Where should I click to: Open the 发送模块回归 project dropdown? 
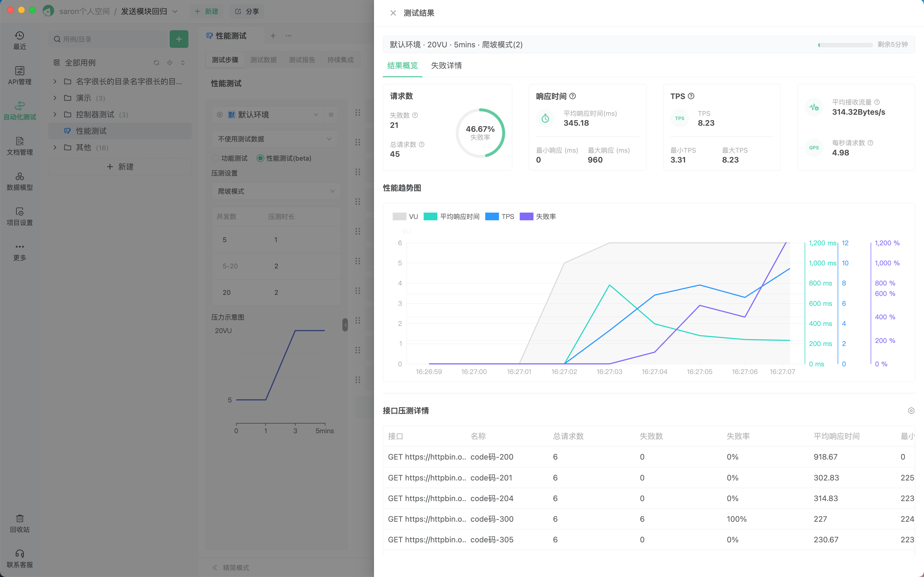(149, 11)
